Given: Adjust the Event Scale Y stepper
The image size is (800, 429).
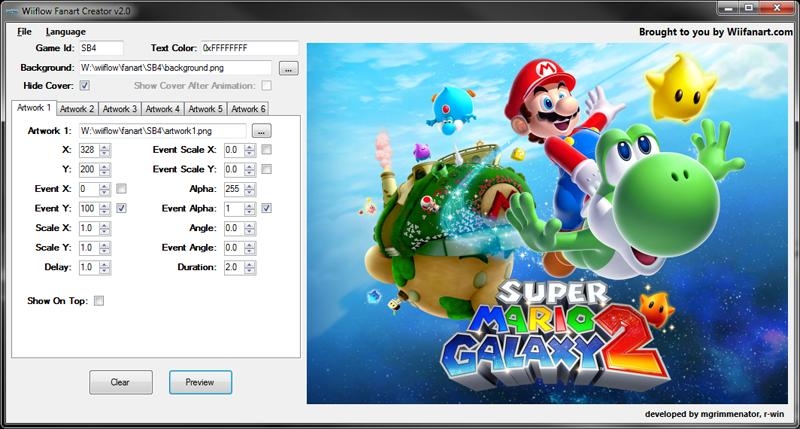Looking at the screenshot, I should pos(249,169).
